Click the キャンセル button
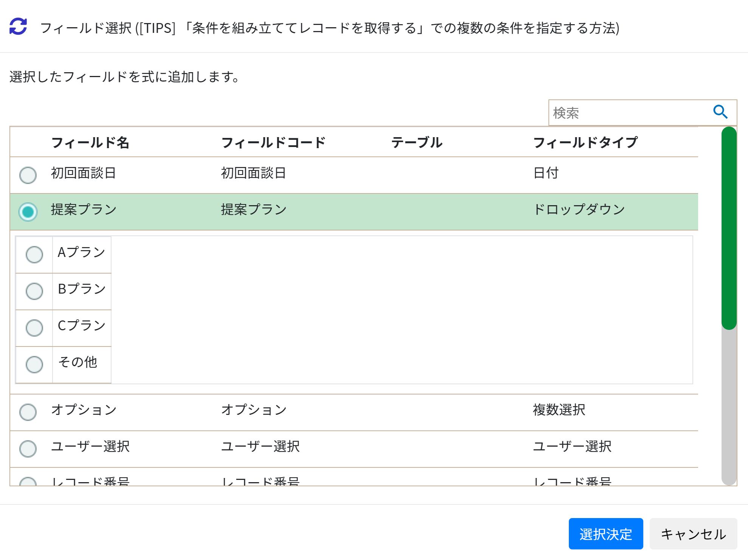This screenshot has height=560, width=748. pyautogui.click(x=693, y=534)
